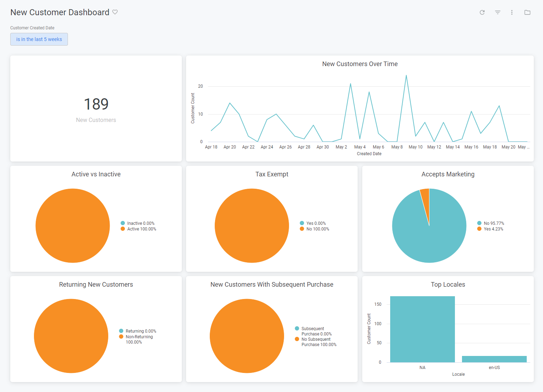Click the 'Top Locales' tile title
The height and width of the screenshot is (392, 543).
click(448, 285)
